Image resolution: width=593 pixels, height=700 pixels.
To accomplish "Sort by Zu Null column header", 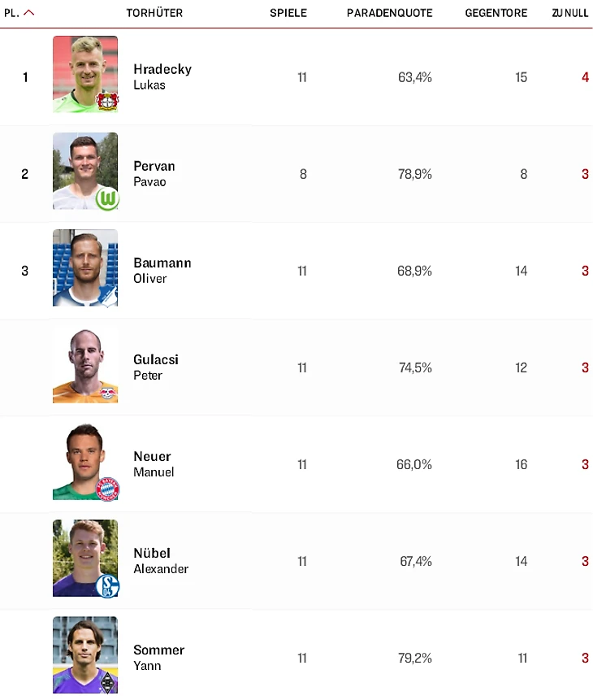I will pos(569,13).
